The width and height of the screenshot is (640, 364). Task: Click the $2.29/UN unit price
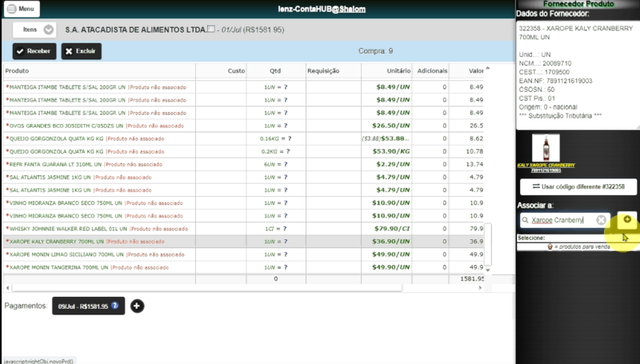pyautogui.click(x=393, y=164)
